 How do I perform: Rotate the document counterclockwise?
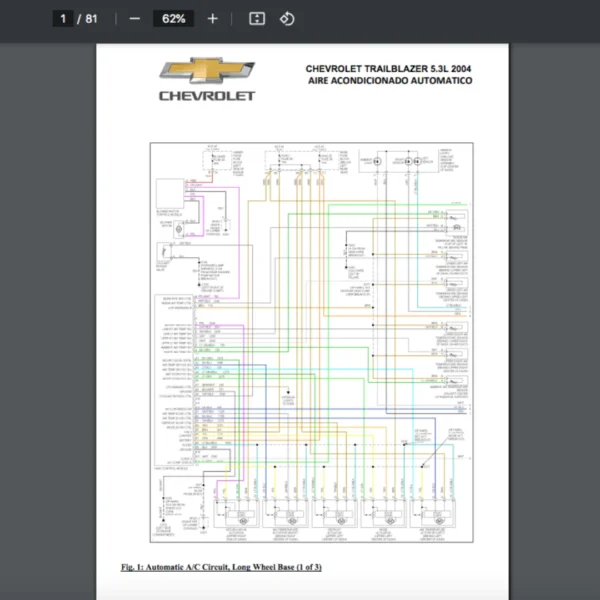(x=287, y=19)
